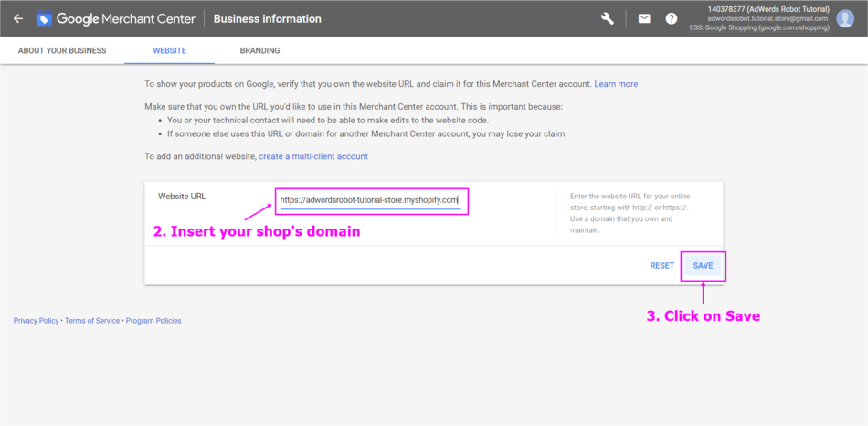The width and height of the screenshot is (868, 426).
Task: Focus the Website URL input field
Action: coord(369,199)
